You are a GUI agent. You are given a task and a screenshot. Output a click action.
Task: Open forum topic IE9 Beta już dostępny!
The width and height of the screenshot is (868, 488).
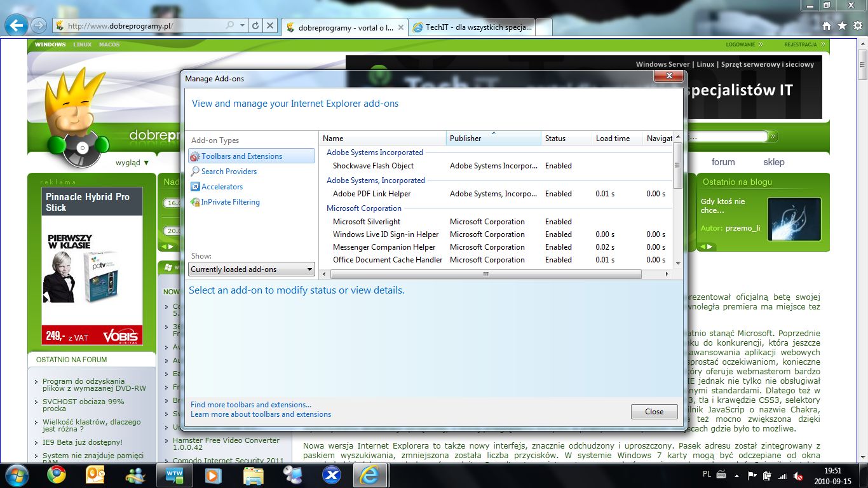(83, 442)
